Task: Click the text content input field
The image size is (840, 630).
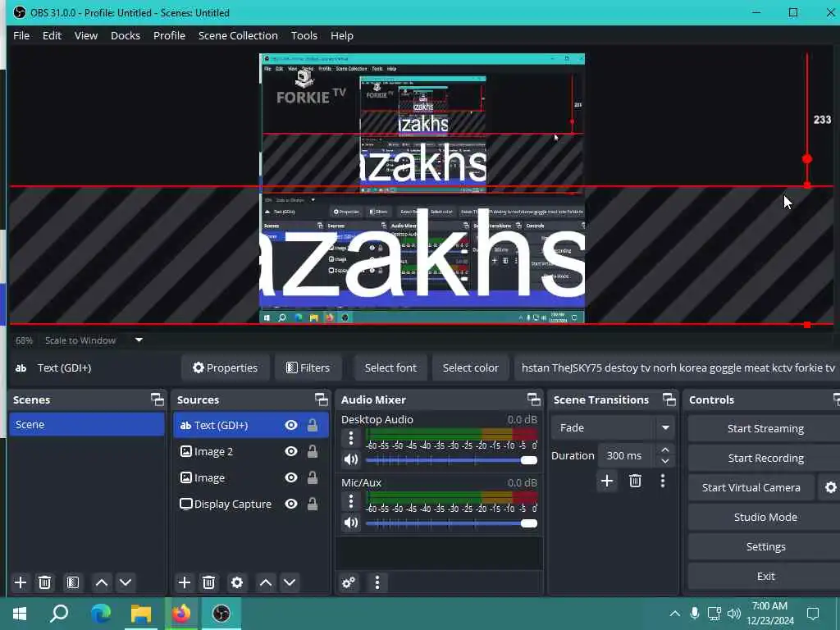Action: (677, 368)
